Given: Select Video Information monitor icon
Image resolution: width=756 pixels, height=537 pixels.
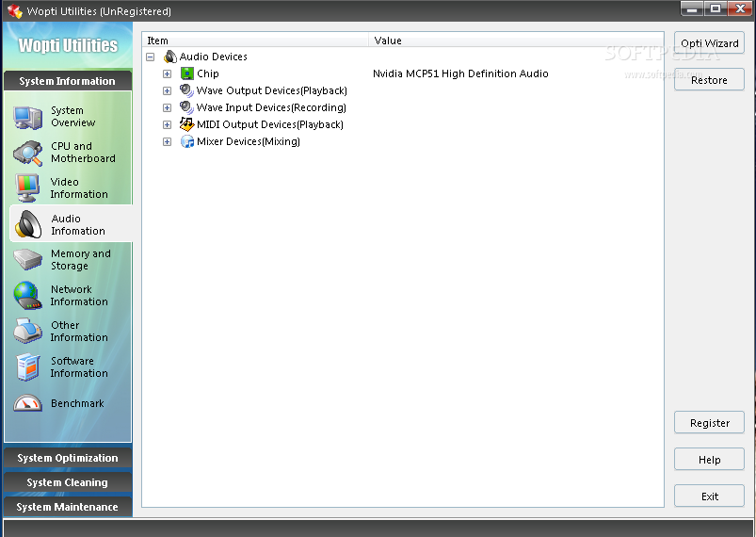Looking at the screenshot, I should coord(27,188).
